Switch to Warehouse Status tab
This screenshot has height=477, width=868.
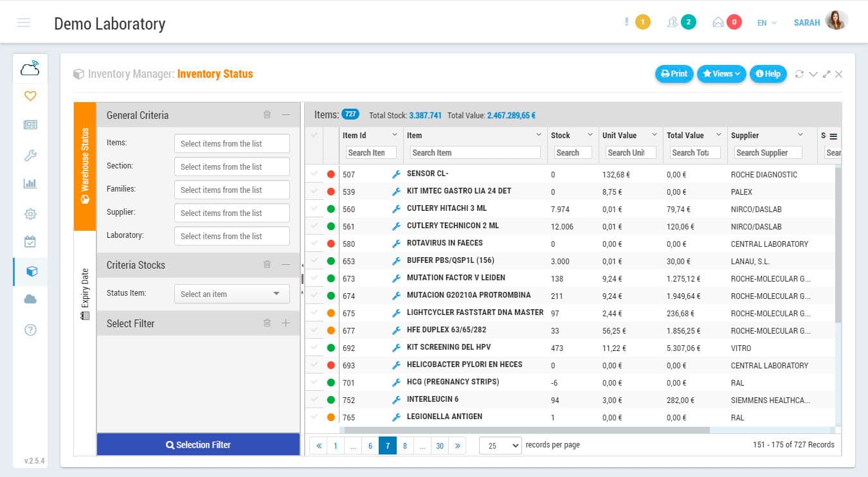tap(85, 166)
